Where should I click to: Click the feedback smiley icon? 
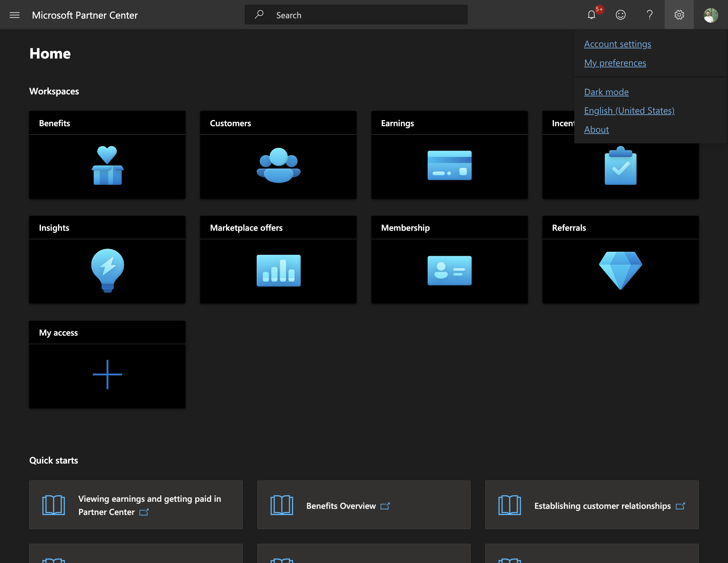point(621,15)
